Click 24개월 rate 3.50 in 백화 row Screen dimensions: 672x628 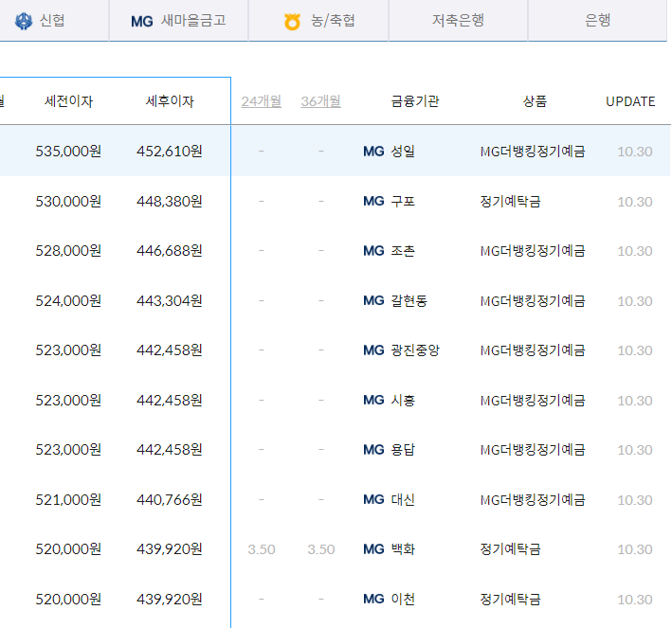tap(261, 549)
